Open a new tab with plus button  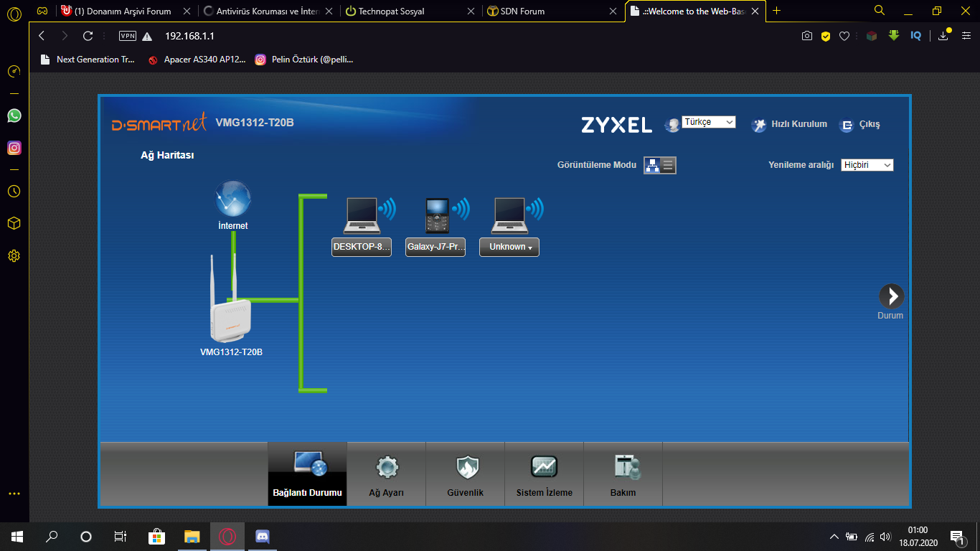776,11
